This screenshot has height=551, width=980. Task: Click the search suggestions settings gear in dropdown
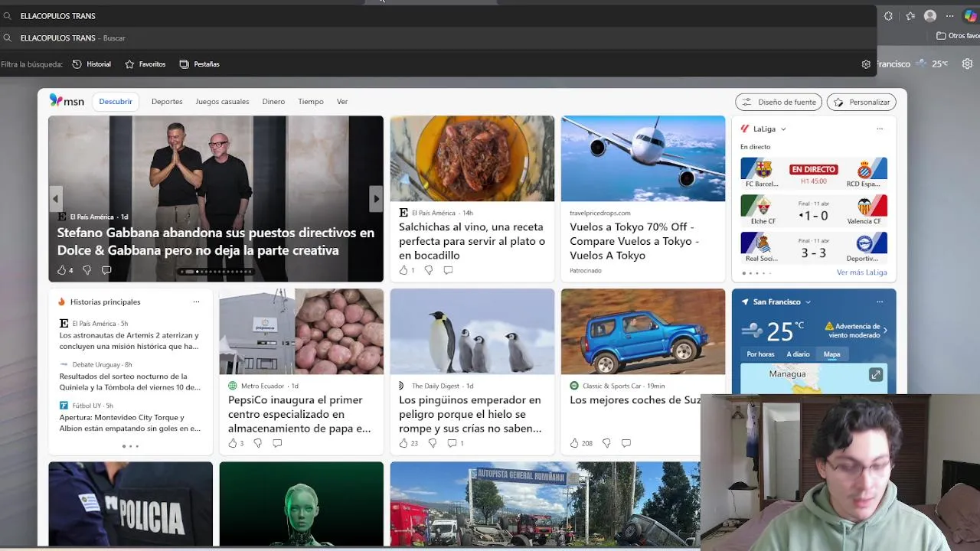point(866,64)
